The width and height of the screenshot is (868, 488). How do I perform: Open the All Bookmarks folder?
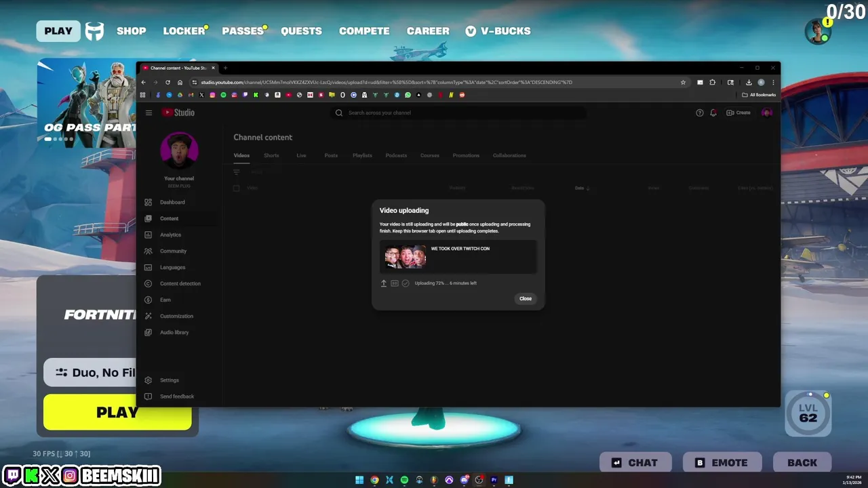[x=759, y=95]
